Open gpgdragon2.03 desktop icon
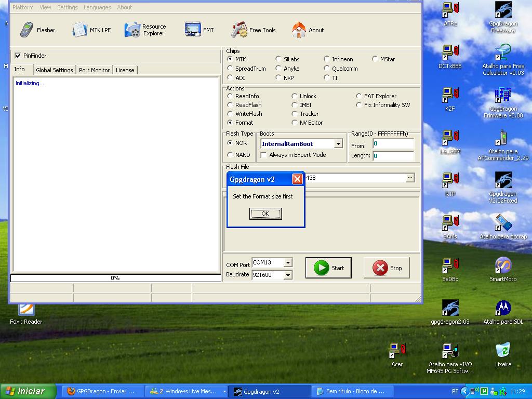Viewport: 532px width, 399px height. (450, 312)
